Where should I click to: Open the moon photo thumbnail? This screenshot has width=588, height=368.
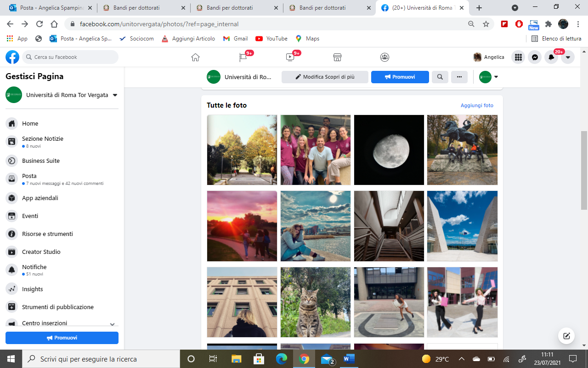pyautogui.click(x=389, y=150)
